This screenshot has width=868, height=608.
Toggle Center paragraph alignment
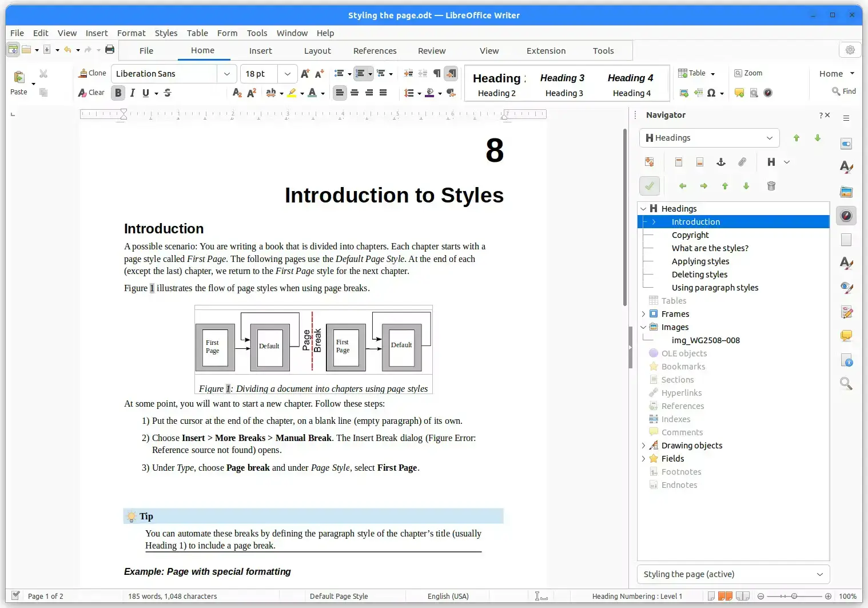tap(355, 93)
